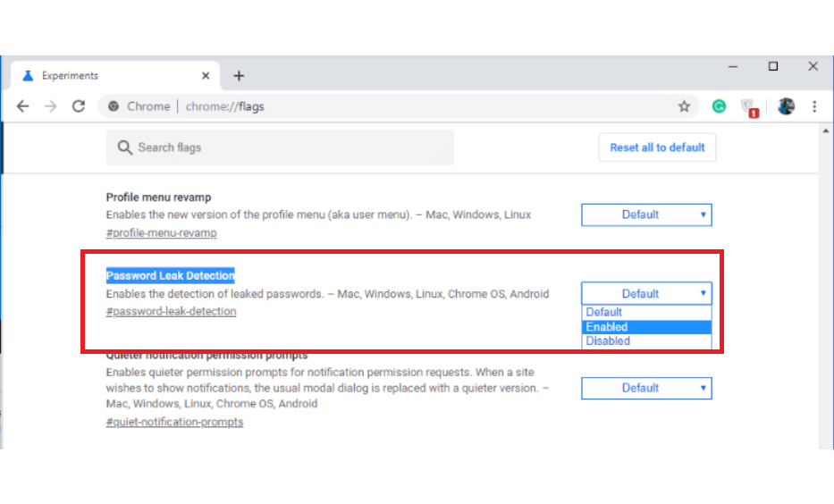Choose Disabled in the dropdown list
834x504 pixels.
coord(646,341)
